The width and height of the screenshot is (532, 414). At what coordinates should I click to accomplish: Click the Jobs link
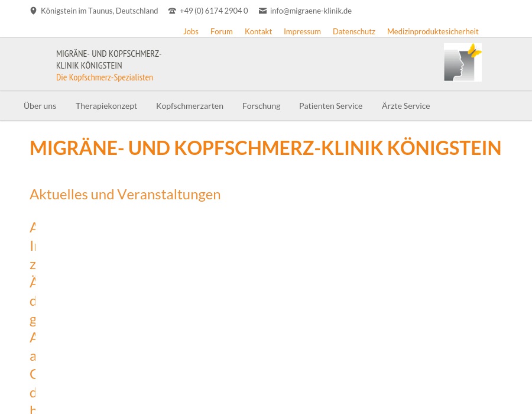[190, 31]
